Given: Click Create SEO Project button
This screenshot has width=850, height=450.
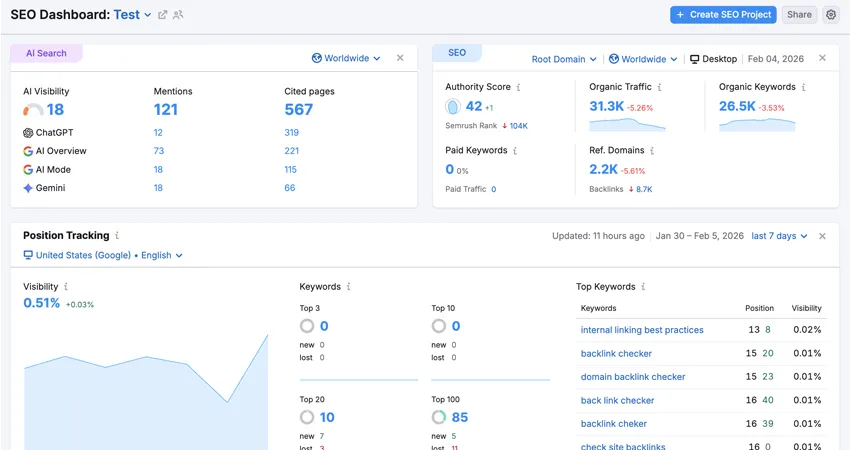Looking at the screenshot, I should pyautogui.click(x=723, y=15).
